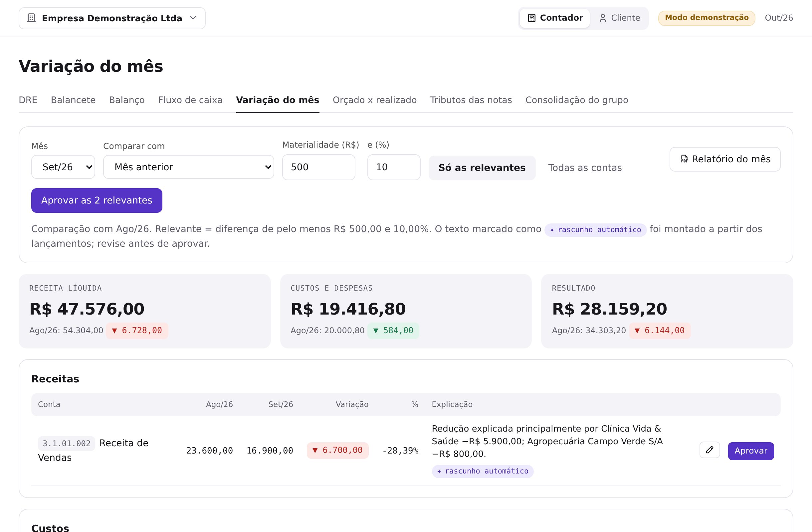Click the Variação column header

coord(352,405)
